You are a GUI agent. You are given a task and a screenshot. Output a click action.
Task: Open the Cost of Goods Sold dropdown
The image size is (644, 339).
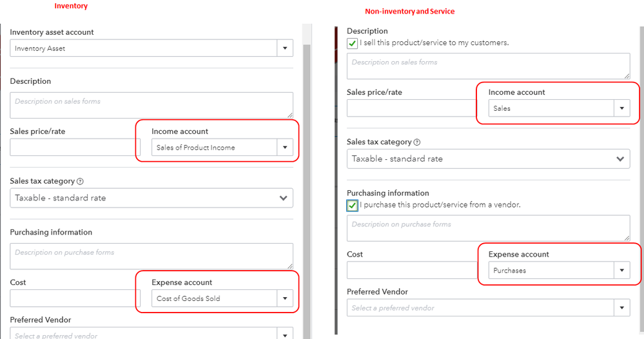(x=285, y=298)
